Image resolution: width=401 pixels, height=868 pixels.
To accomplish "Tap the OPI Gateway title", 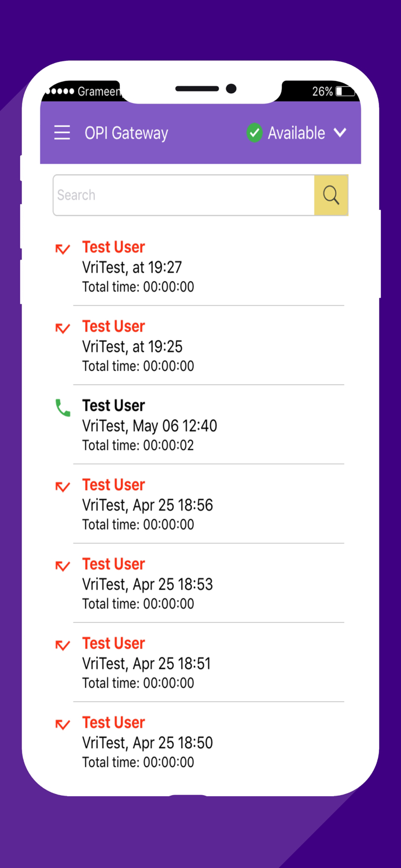I will pos(126,133).
